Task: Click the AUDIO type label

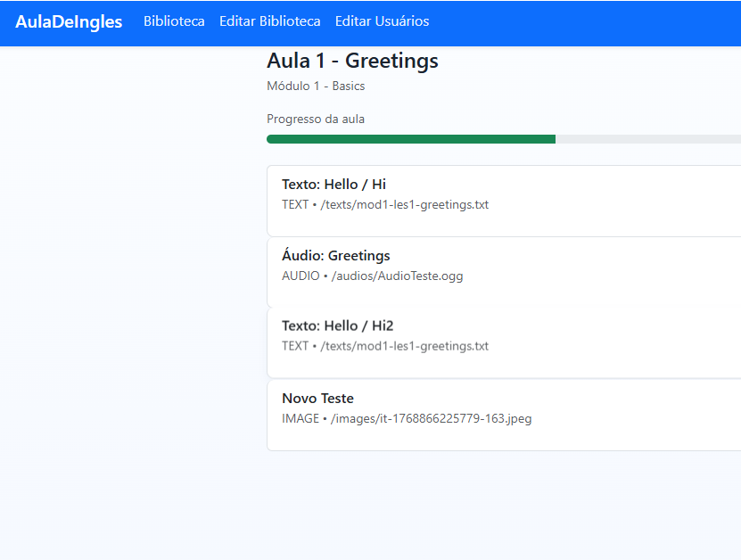Action: point(300,276)
